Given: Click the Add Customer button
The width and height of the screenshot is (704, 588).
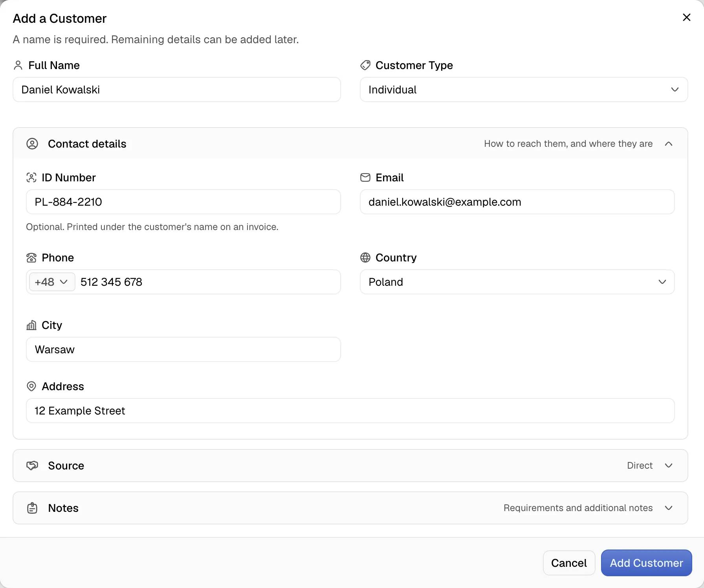Looking at the screenshot, I should coord(647,563).
